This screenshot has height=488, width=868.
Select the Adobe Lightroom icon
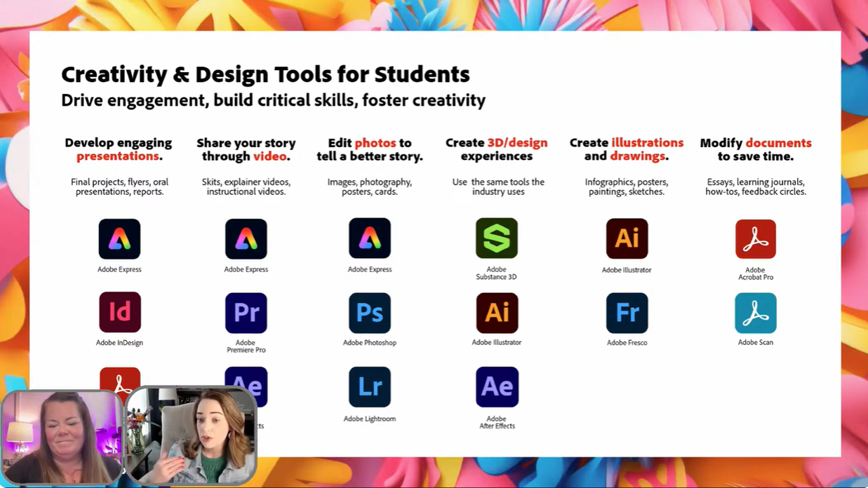click(x=370, y=386)
